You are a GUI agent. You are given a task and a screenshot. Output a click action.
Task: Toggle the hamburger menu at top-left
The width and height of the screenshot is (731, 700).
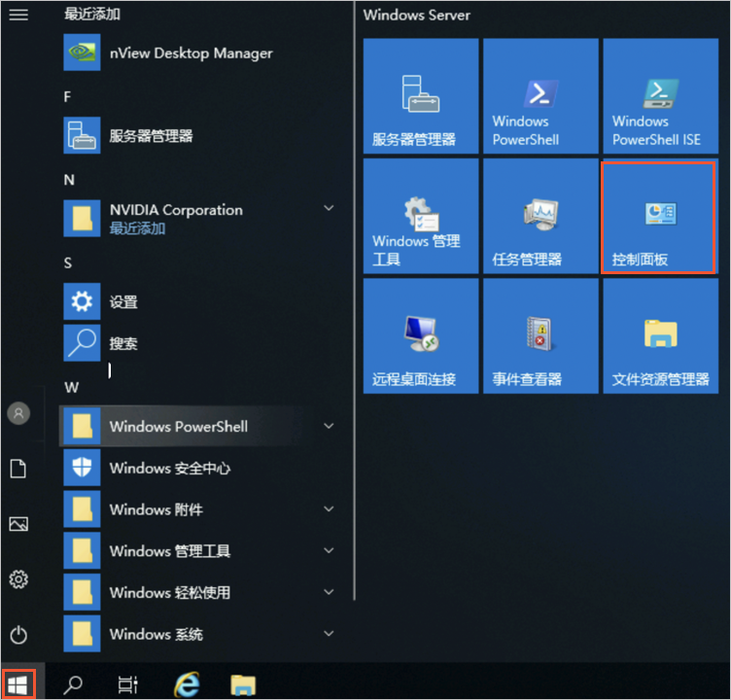[18, 15]
